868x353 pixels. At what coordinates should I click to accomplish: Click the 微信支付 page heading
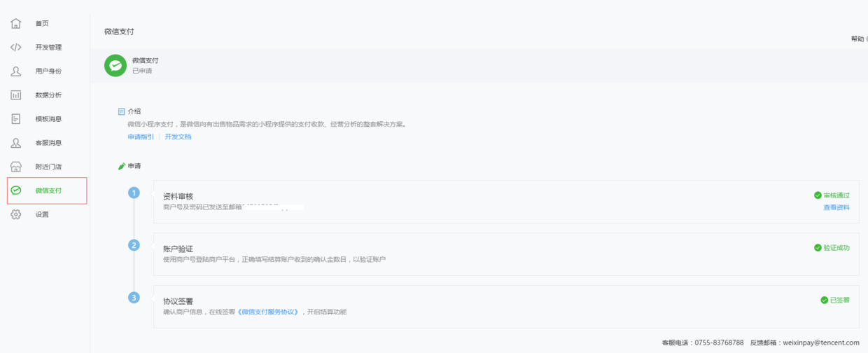tap(119, 32)
